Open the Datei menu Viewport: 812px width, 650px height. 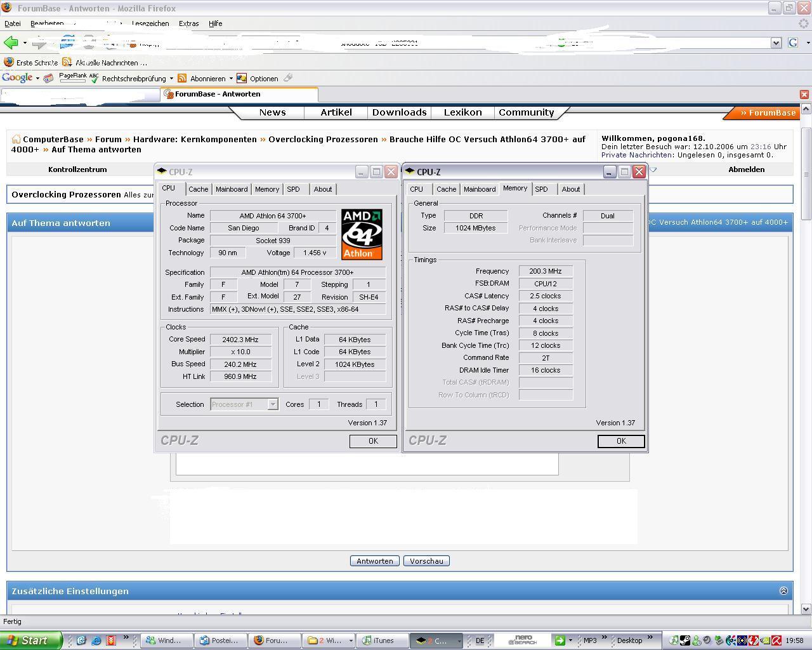tap(13, 23)
